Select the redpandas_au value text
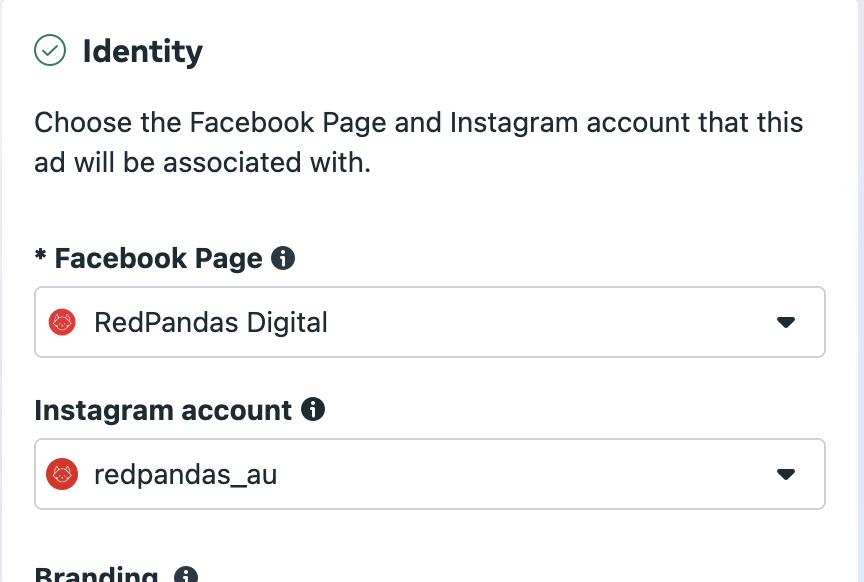The width and height of the screenshot is (864, 582). tap(185, 474)
